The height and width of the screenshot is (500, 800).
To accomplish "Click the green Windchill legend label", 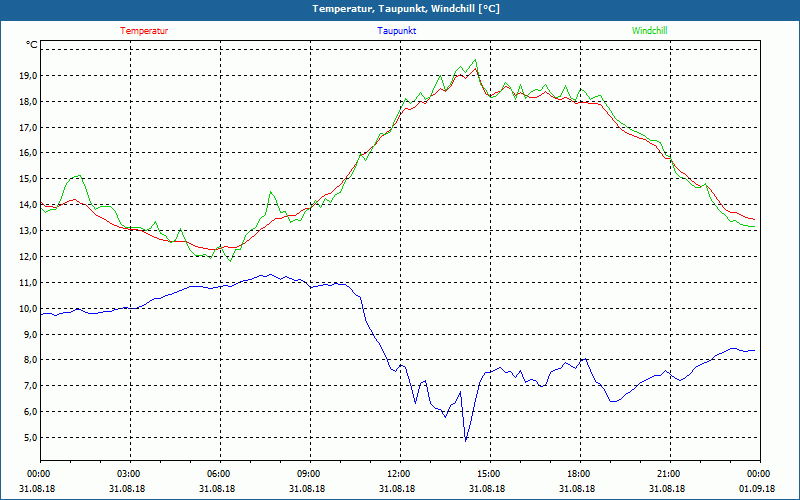I will (x=649, y=31).
